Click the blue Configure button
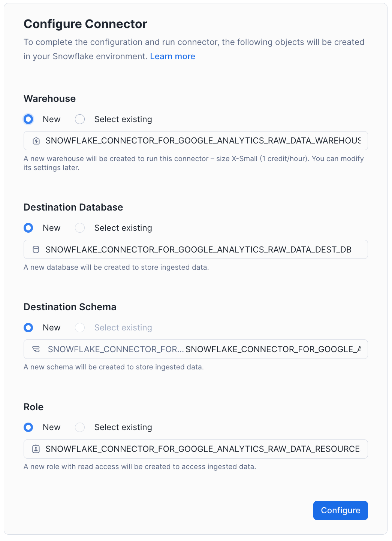 pos(341,510)
